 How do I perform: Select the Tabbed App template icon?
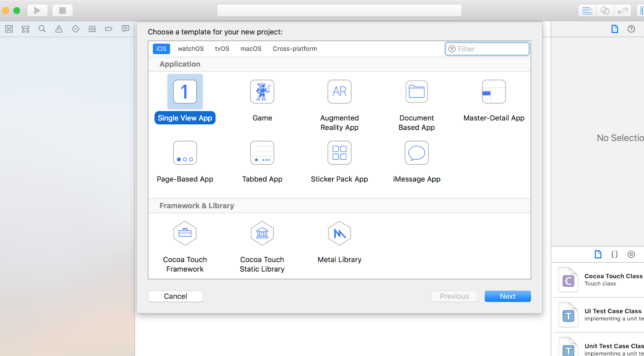(262, 153)
